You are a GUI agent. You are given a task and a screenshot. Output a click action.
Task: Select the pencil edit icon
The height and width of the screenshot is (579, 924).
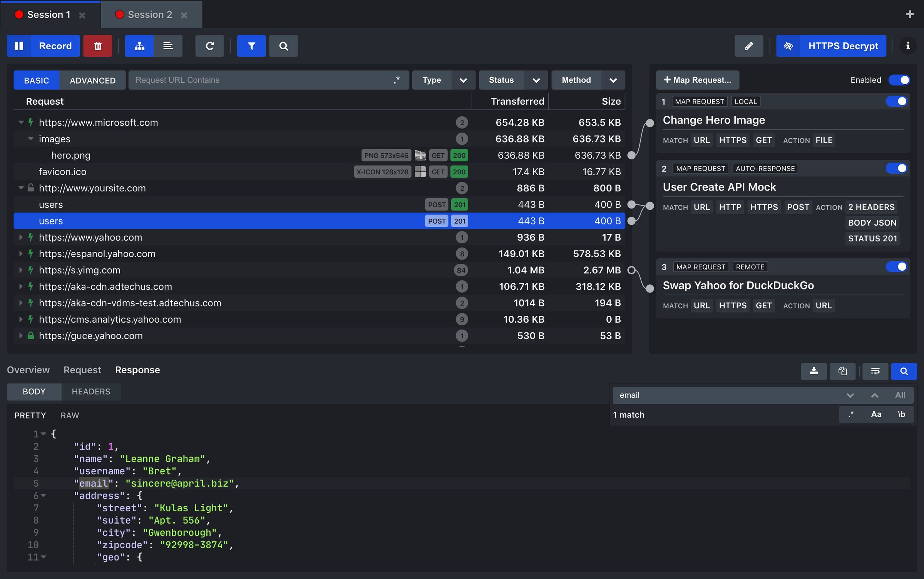tap(748, 46)
